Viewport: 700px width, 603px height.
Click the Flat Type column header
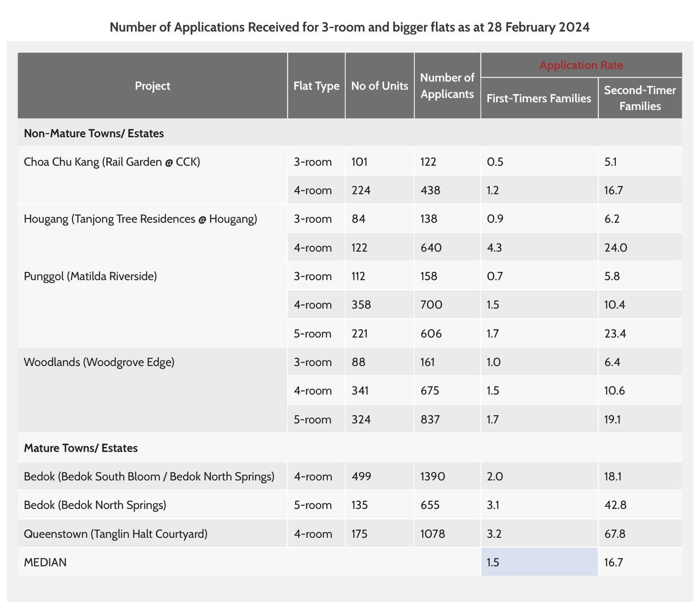(x=316, y=86)
